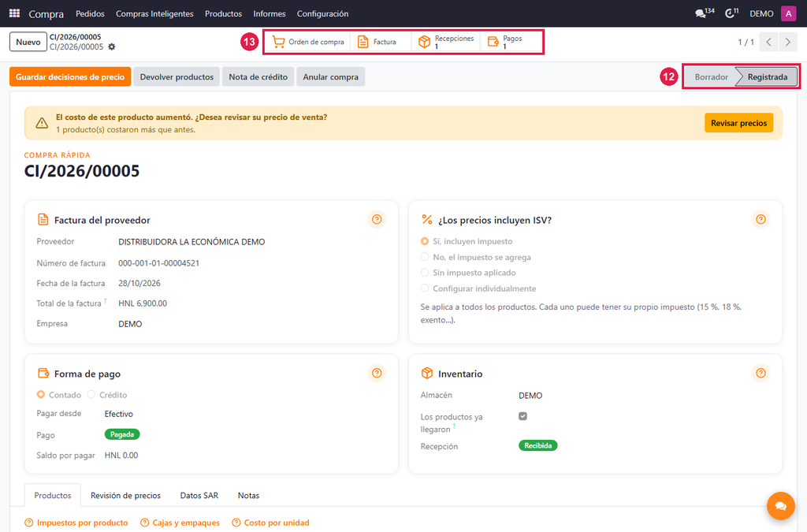Select 'Sí, incluyen impuesto' radio option

click(425, 241)
